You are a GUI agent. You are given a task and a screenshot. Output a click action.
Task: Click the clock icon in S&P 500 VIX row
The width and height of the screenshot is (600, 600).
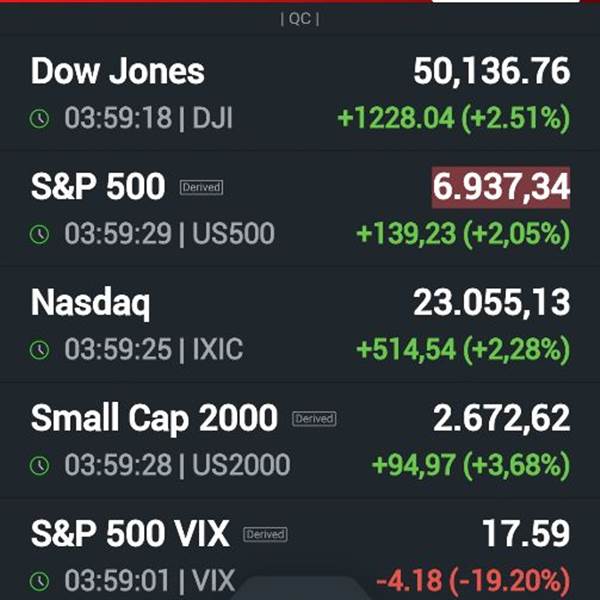pos(39,581)
